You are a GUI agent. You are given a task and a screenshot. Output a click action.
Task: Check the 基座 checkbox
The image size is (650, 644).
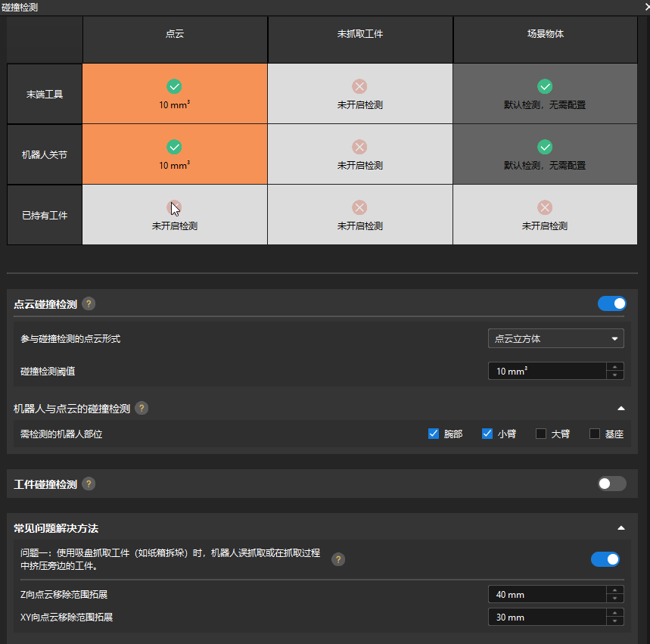[x=596, y=434]
